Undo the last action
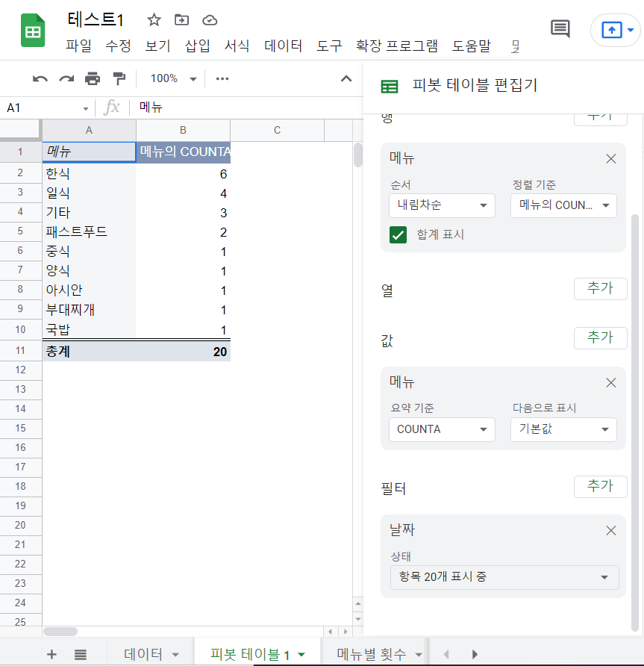The width and height of the screenshot is (644, 666). [x=40, y=78]
